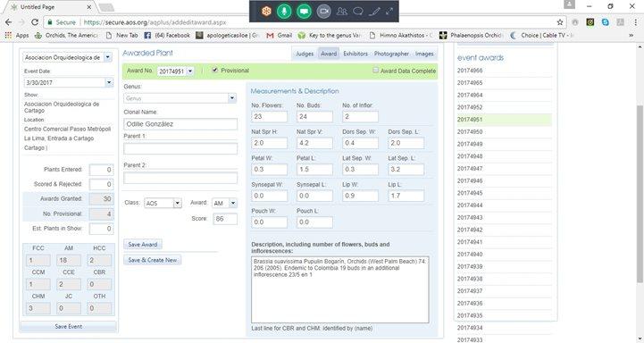
Task: Click the Save Award button
Action: pyautogui.click(x=143, y=245)
